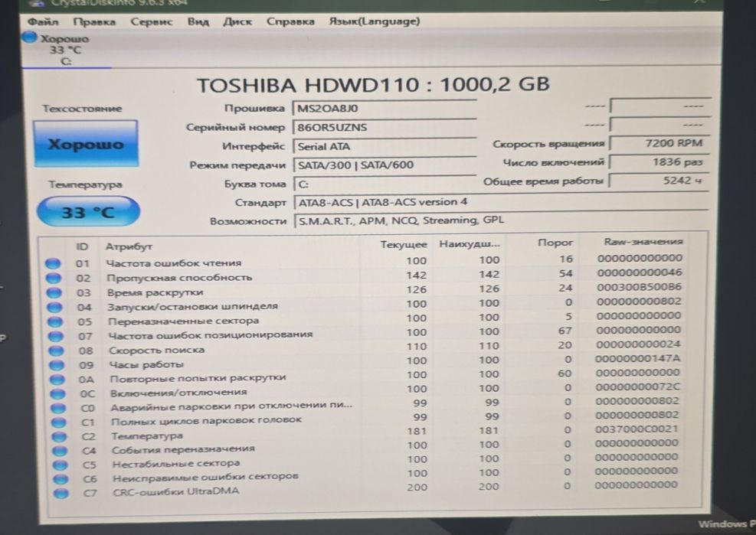Open the Диск menu
This screenshot has height=535, width=756.
click(237, 21)
